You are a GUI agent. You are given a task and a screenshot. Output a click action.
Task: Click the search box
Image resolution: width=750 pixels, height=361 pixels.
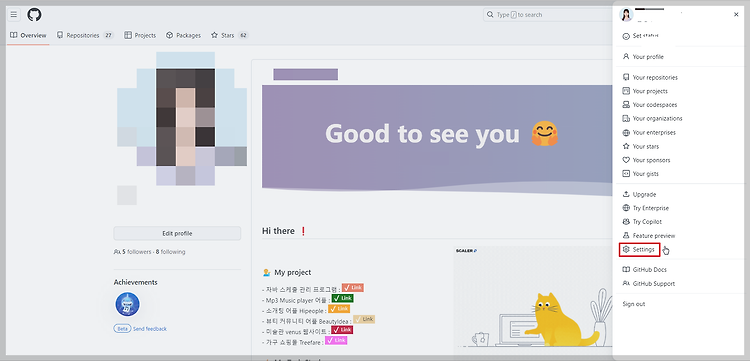[x=548, y=15]
